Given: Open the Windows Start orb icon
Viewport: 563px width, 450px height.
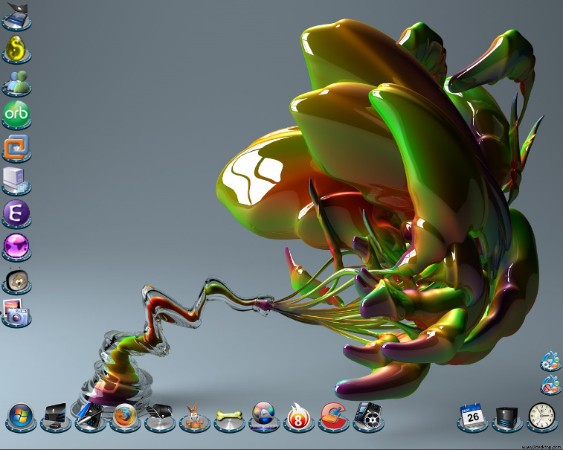Looking at the screenshot, I should tap(20, 417).
